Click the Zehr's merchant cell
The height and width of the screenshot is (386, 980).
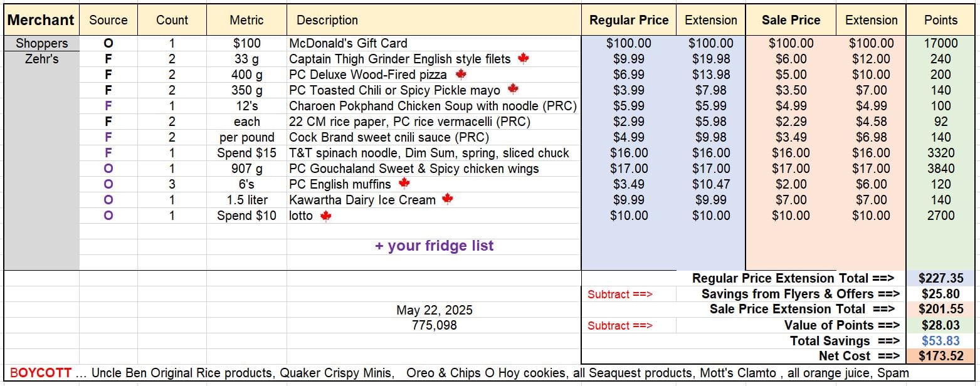41,59
